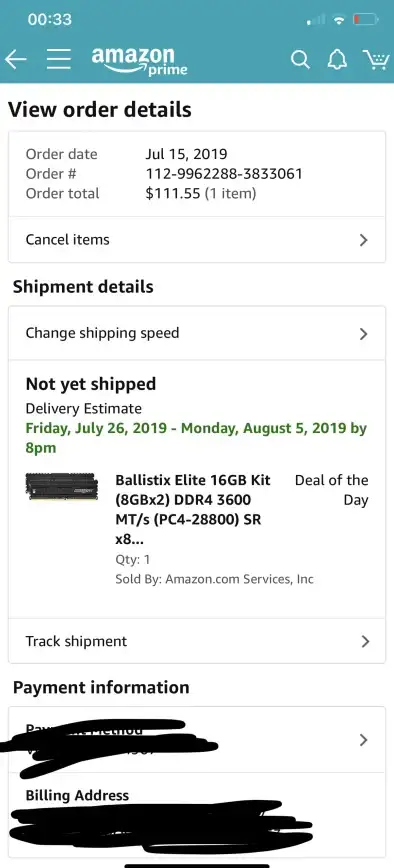
Task: Tap the battery status icon
Action: 366,20
